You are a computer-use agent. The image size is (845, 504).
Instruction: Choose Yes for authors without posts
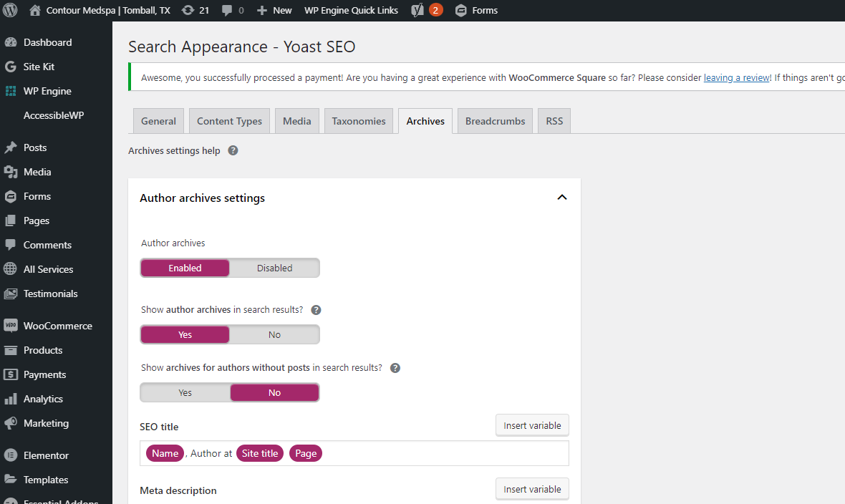pos(185,392)
